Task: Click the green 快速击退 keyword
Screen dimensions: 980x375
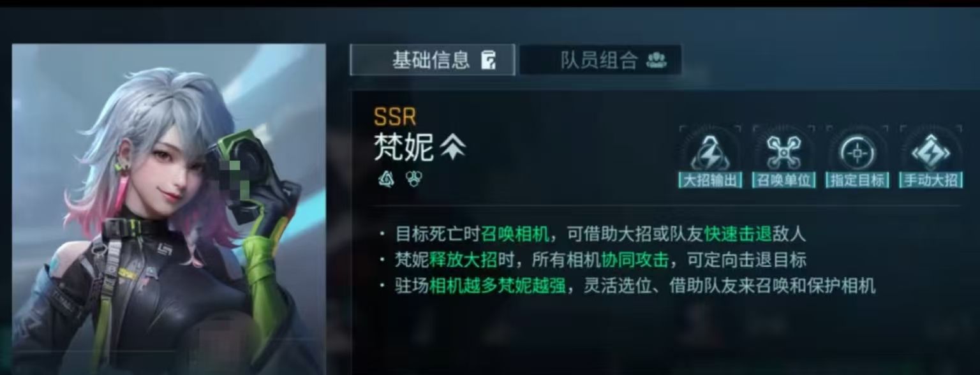Action: pyautogui.click(x=738, y=234)
